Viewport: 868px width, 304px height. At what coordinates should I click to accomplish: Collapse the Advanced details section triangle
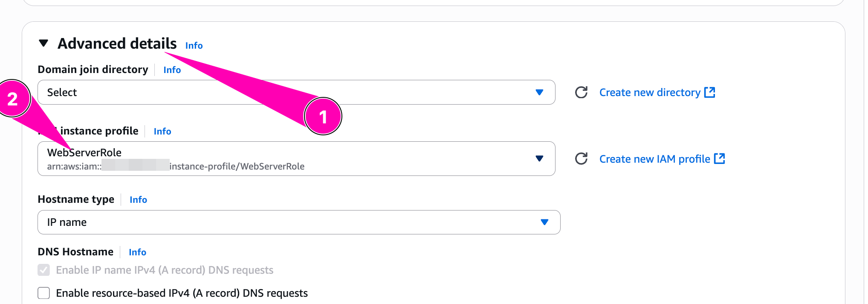43,43
